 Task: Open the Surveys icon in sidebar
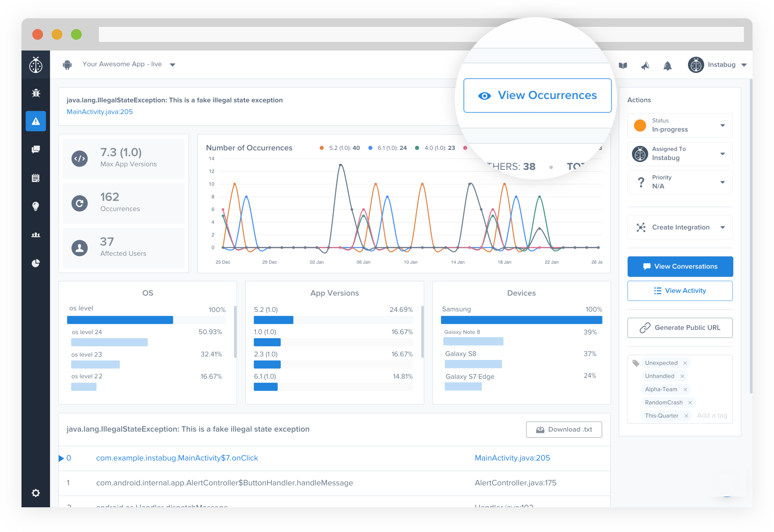pos(36,178)
